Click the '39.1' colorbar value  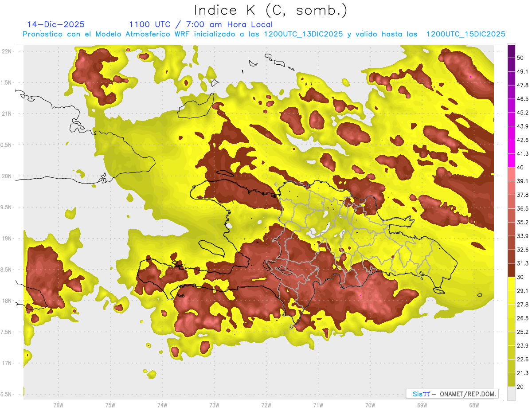click(x=523, y=181)
